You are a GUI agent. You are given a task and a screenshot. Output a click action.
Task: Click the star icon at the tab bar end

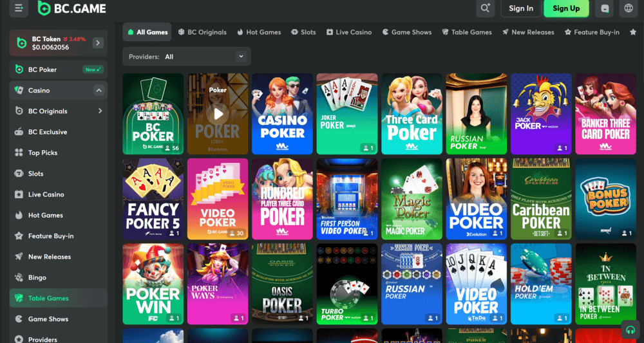pyautogui.click(x=633, y=32)
